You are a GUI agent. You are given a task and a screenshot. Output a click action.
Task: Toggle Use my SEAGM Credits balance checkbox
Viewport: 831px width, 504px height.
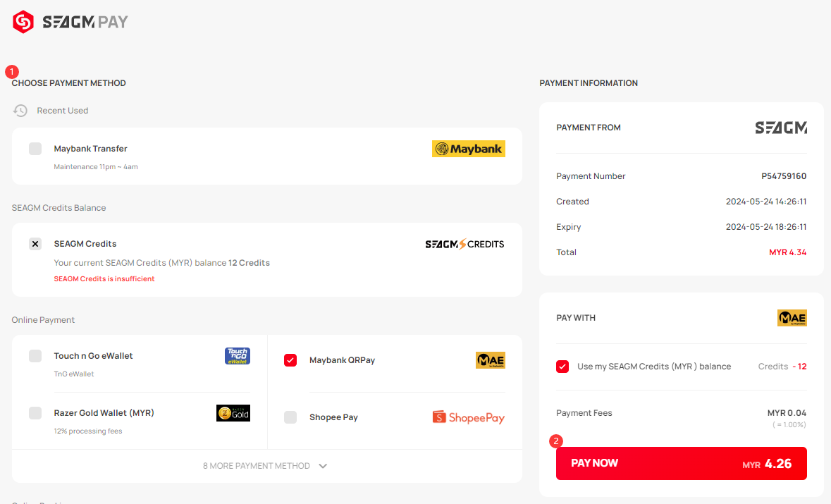562,367
